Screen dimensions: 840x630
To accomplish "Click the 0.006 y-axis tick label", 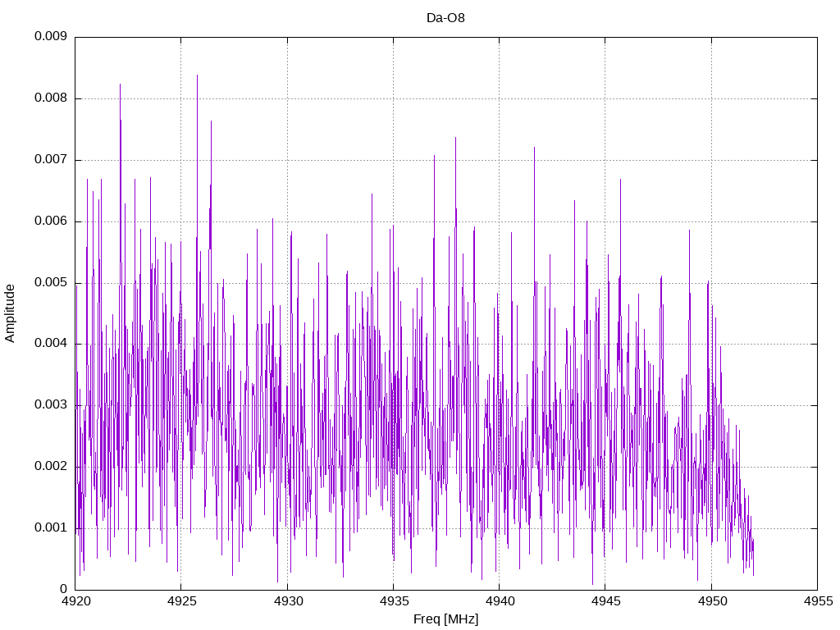I will click(x=51, y=221).
